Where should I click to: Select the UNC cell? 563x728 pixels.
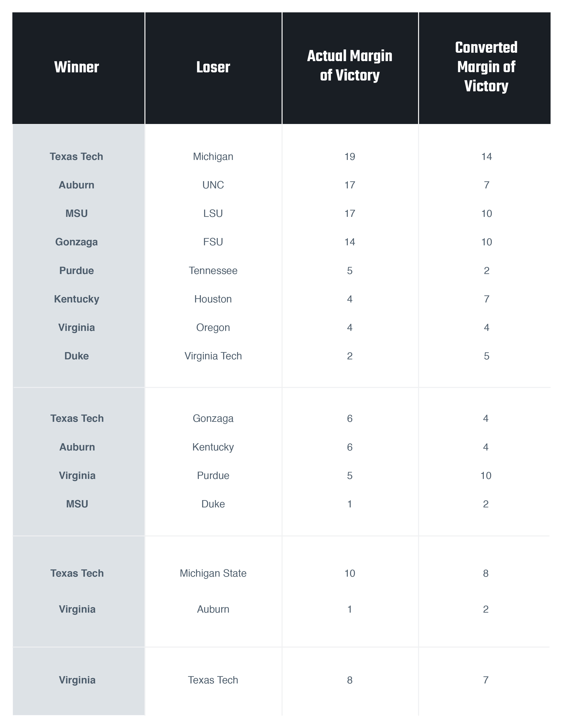click(x=213, y=185)
